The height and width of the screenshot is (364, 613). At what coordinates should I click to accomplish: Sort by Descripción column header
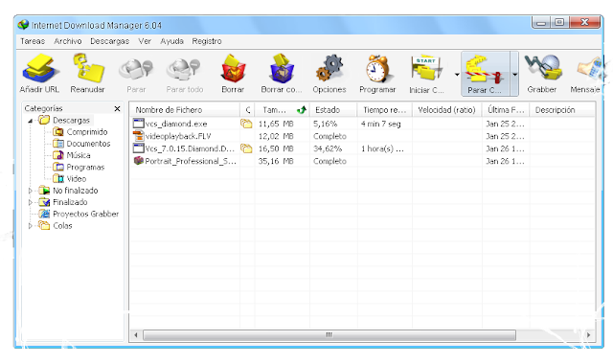562,110
